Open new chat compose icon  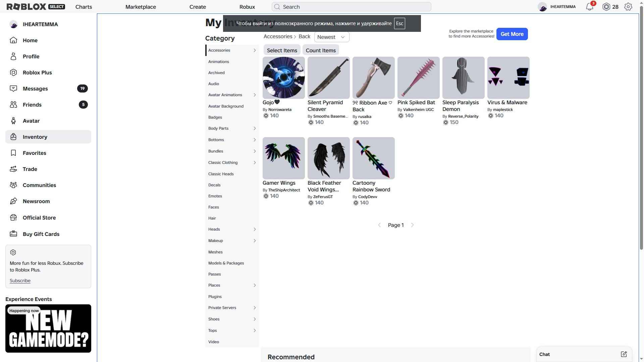pos(624,354)
